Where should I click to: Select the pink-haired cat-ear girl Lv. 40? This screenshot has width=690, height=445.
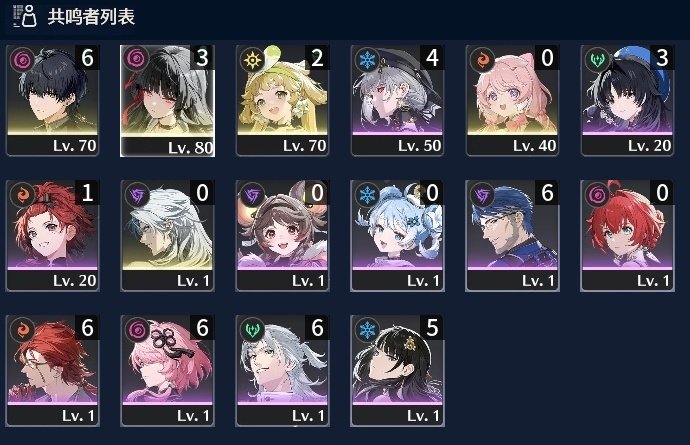[x=512, y=100]
